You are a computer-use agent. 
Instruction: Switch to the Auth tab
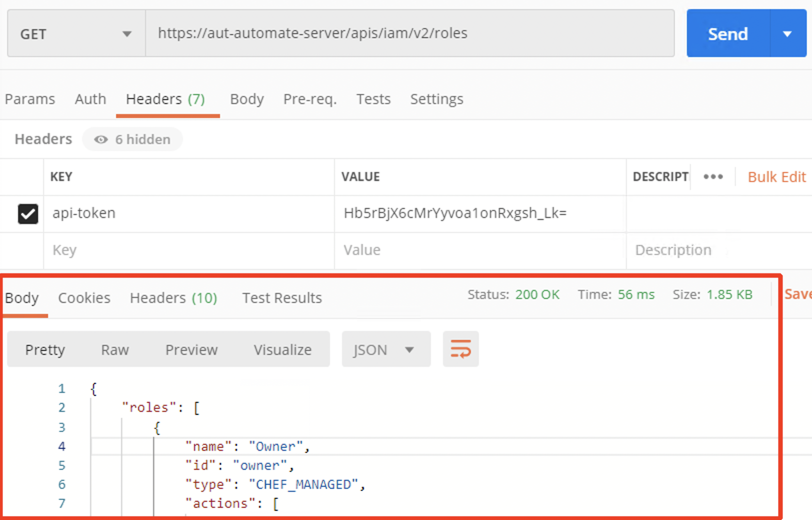90,99
